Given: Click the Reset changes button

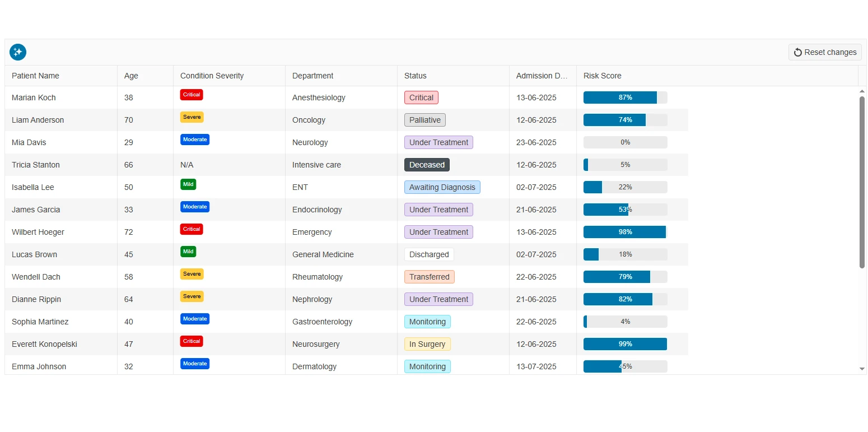Looking at the screenshot, I should [x=824, y=52].
